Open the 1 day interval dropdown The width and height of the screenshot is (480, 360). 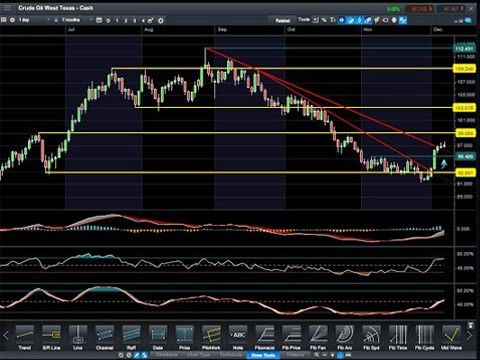click(x=34, y=20)
